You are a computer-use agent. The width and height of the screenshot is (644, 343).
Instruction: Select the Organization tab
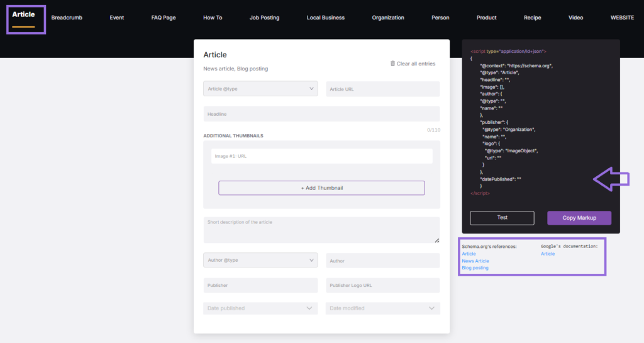click(x=387, y=18)
